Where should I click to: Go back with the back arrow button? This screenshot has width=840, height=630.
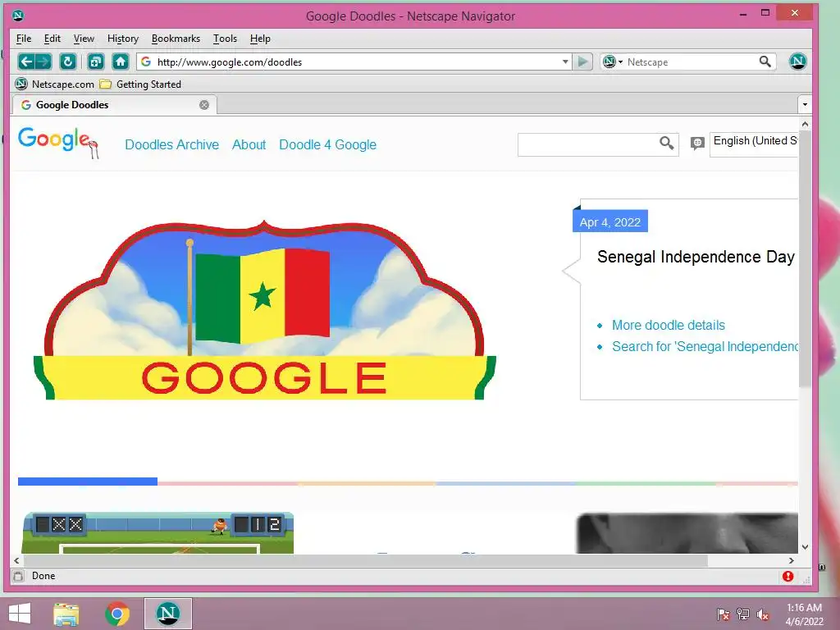25,62
